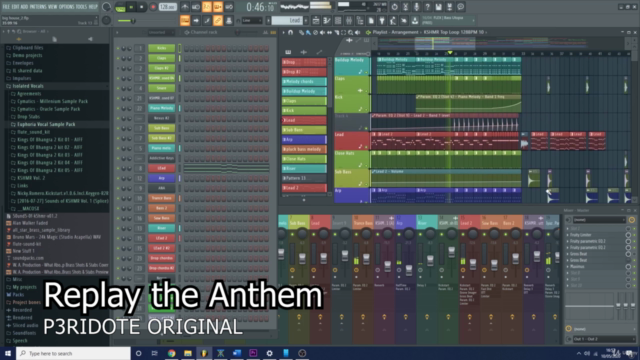Open File Explorer from the taskbar
Viewport: 640px width, 360px height.
(x=188, y=353)
